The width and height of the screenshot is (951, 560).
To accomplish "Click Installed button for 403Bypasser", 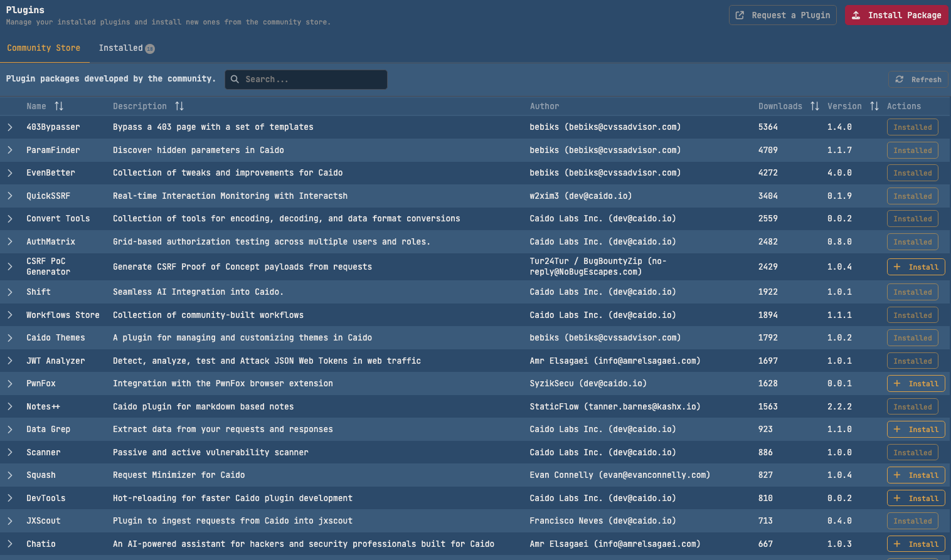I will (913, 127).
